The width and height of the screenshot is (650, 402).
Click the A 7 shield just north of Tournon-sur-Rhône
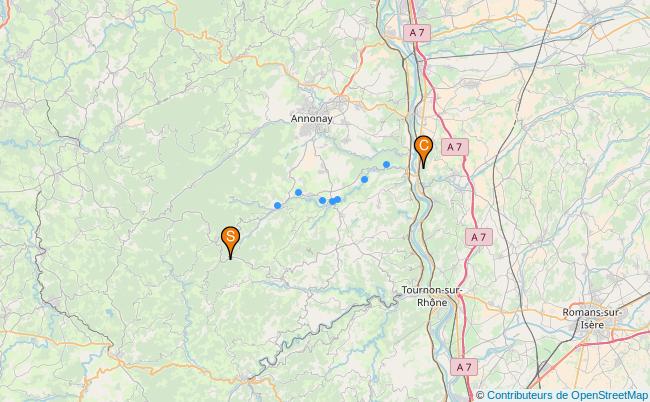pyautogui.click(x=479, y=237)
